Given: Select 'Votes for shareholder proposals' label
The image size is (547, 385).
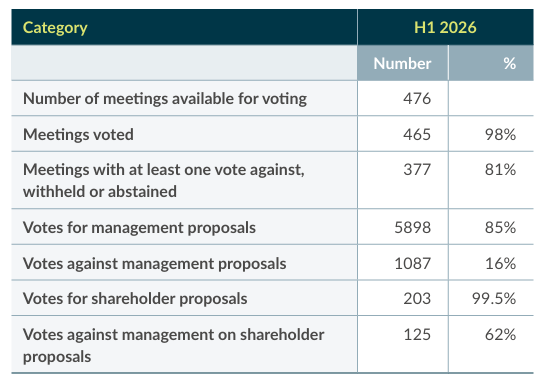Looking at the screenshot, I should [135, 299].
